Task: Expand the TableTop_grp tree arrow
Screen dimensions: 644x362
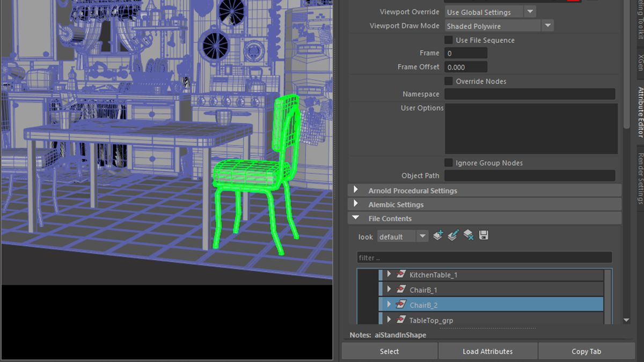Action: [x=389, y=320]
